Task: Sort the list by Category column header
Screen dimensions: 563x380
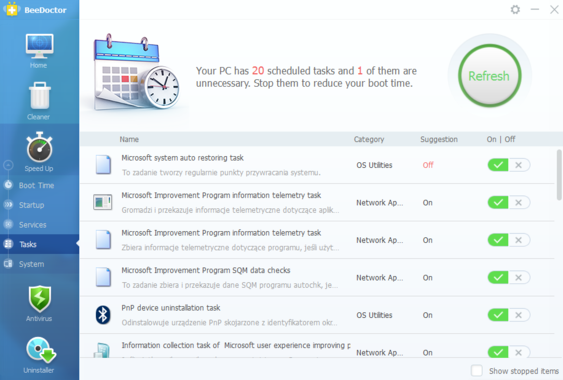Action: click(x=369, y=139)
